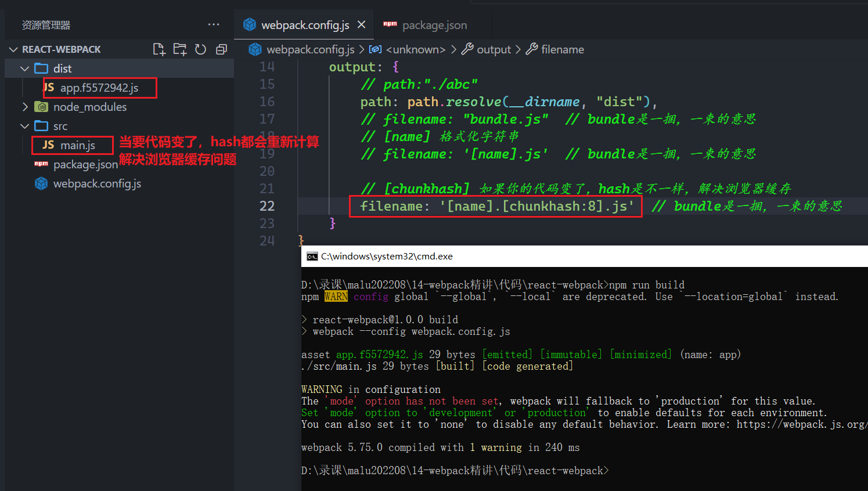Image resolution: width=868 pixels, height=491 pixels.
Task: Click the // path:"./abc" comment line
Action: [419, 84]
